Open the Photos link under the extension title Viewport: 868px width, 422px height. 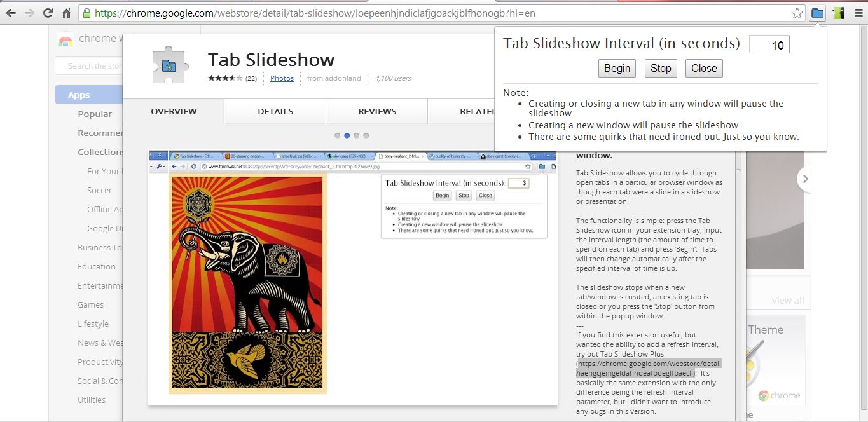pos(282,78)
